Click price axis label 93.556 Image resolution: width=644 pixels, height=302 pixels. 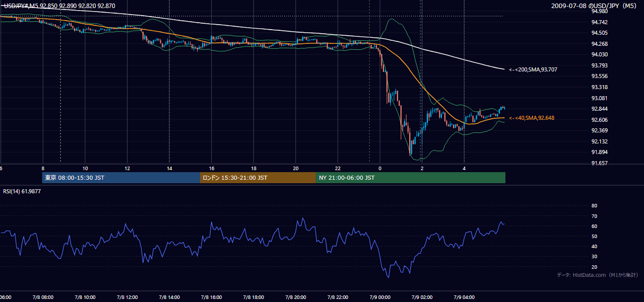coord(599,76)
